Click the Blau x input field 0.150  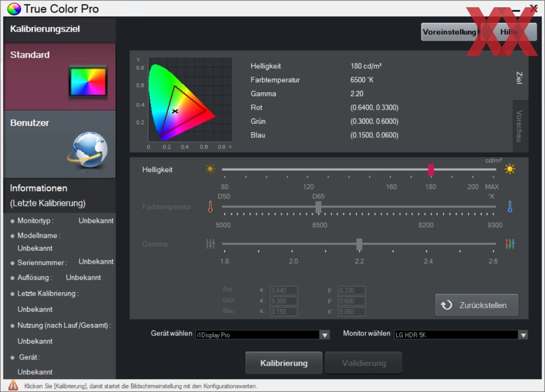point(284,311)
